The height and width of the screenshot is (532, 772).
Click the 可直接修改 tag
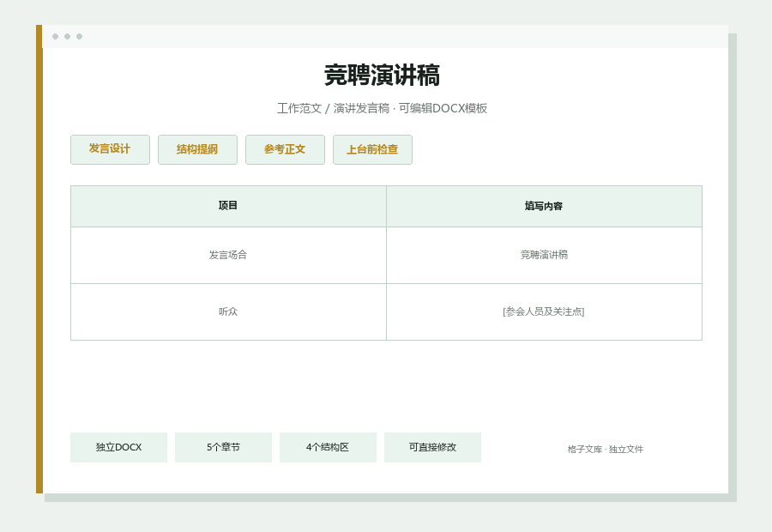(x=433, y=447)
